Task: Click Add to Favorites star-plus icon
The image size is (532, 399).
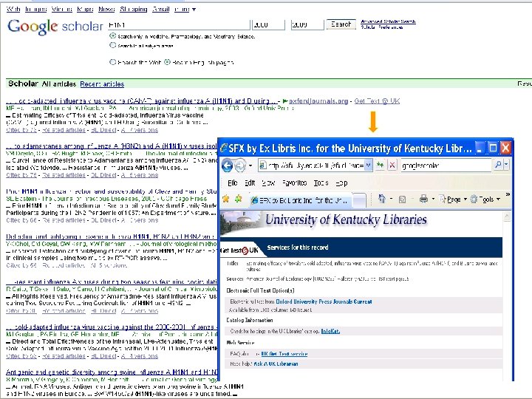Action: coord(239,199)
